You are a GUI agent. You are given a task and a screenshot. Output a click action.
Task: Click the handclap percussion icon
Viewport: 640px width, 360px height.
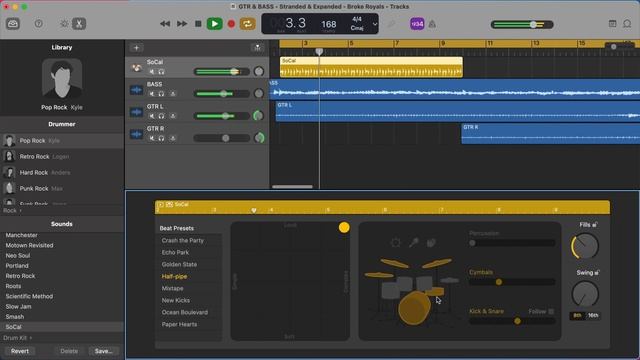point(431,243)
